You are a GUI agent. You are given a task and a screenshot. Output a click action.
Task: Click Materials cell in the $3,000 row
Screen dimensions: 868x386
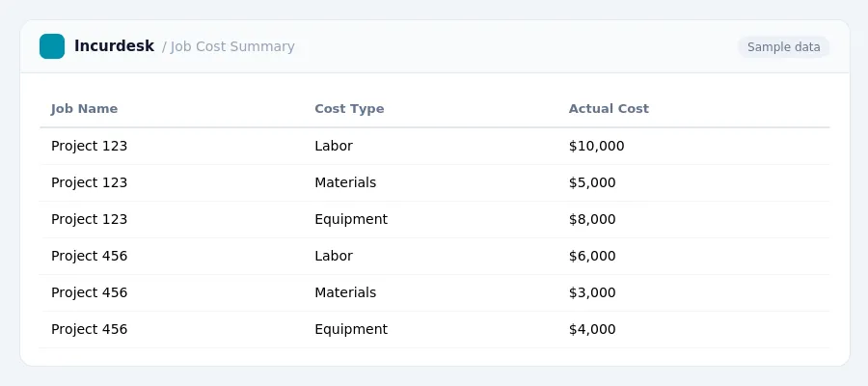pyautogui.click(x=345, y=292)
